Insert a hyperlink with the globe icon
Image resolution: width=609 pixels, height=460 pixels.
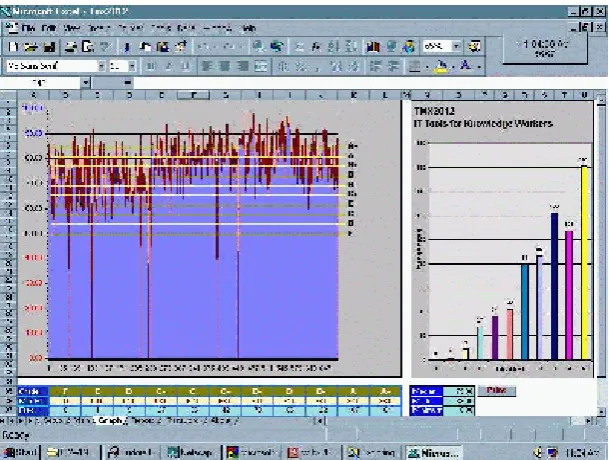click(258, 47)
